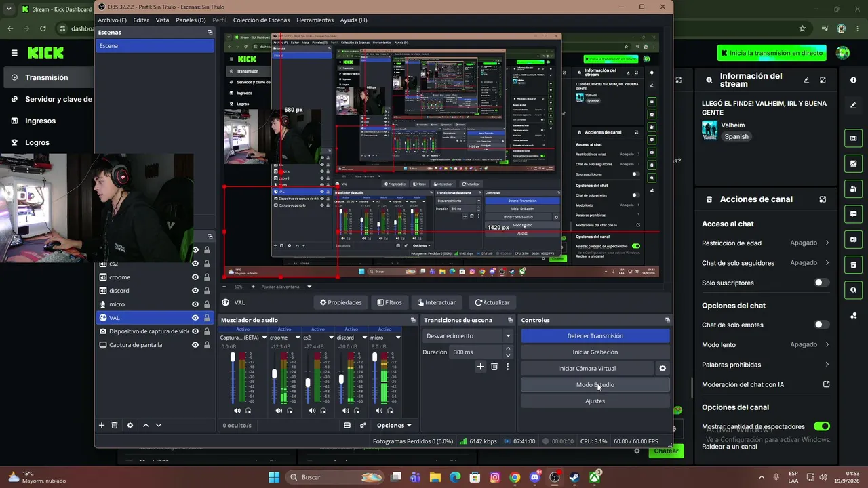
Task: Open Kick hamburger menu
Action: 14,53
